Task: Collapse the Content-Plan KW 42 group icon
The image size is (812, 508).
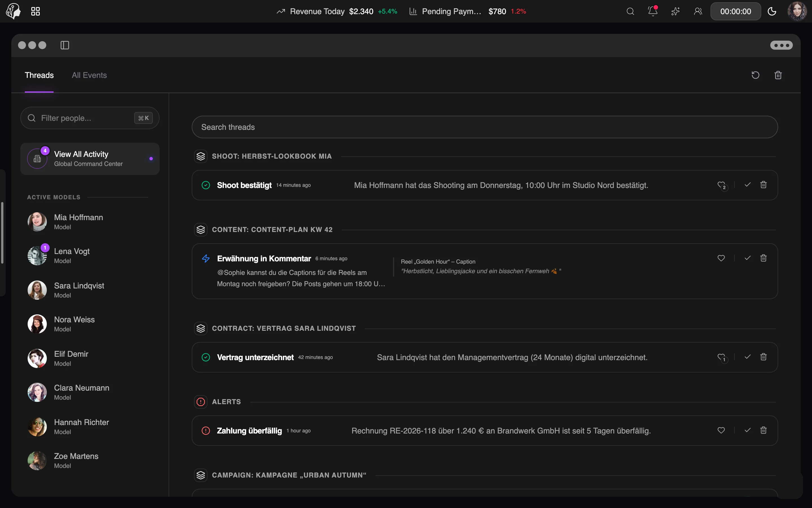Action: [x=201, y=230]
